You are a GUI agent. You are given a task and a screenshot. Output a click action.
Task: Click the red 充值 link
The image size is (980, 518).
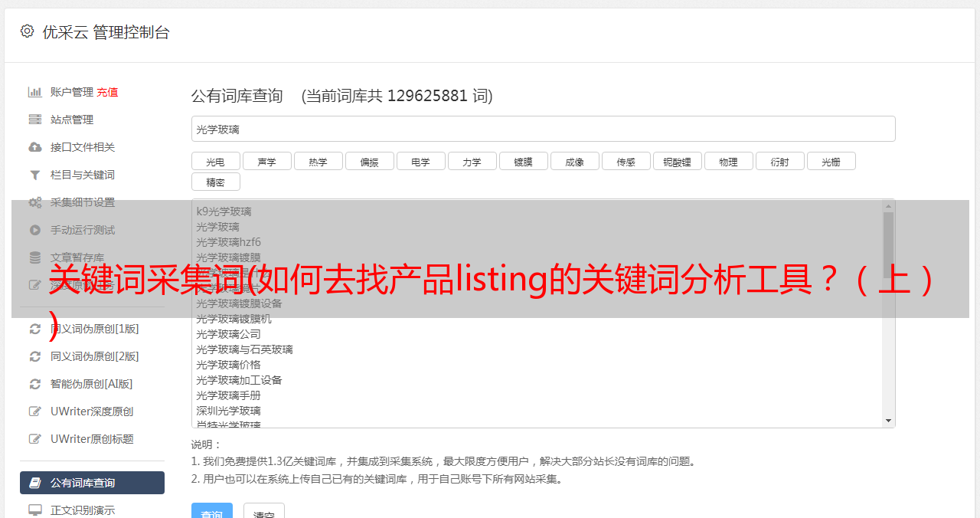click(107, 92)
